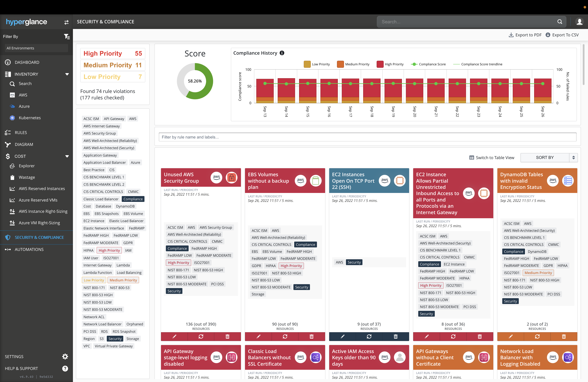588x382 pixels.
Task: Click the search magnifier icon
Action: coord(560,22)
